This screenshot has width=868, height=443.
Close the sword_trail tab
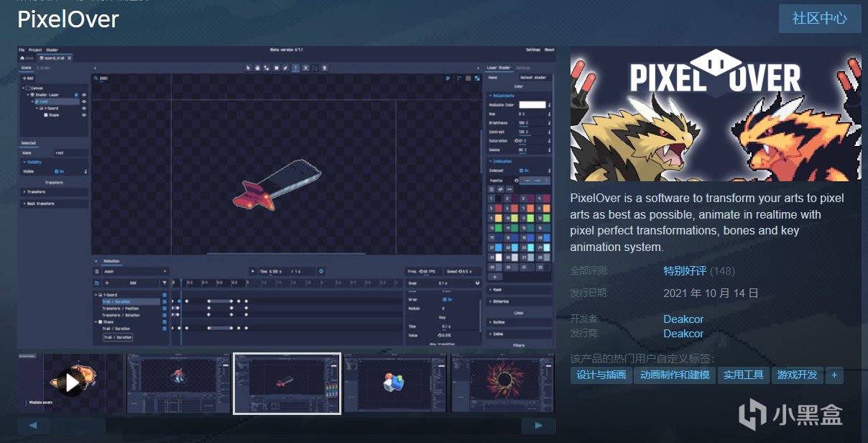[69, 58]
